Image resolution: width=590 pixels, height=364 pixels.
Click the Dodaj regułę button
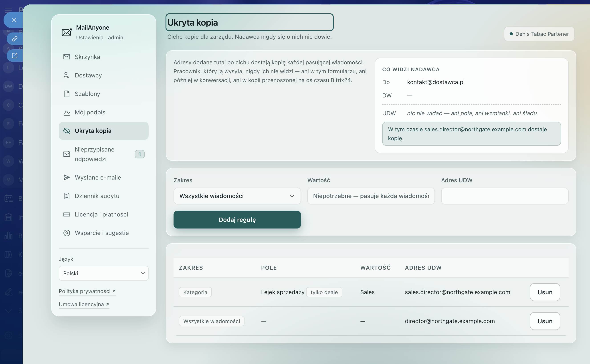(237, 220)
